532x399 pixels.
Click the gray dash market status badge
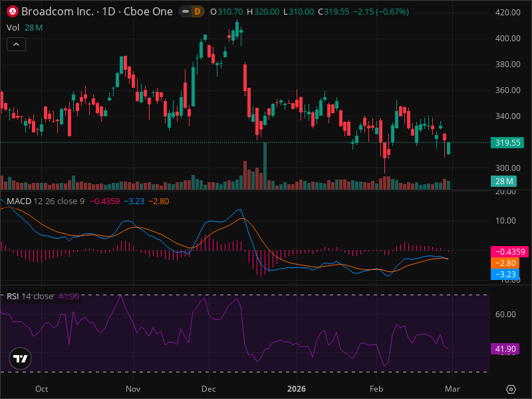tap(186, 11)
